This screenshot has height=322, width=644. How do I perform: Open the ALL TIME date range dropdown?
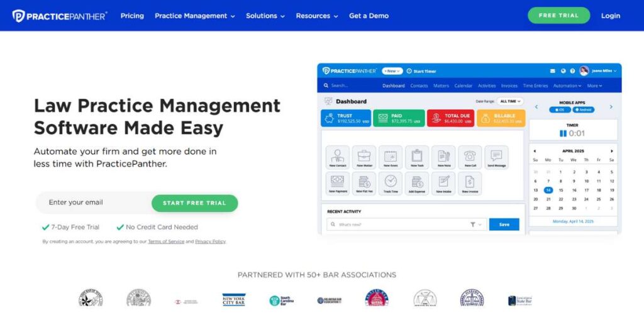coord(510,101)
